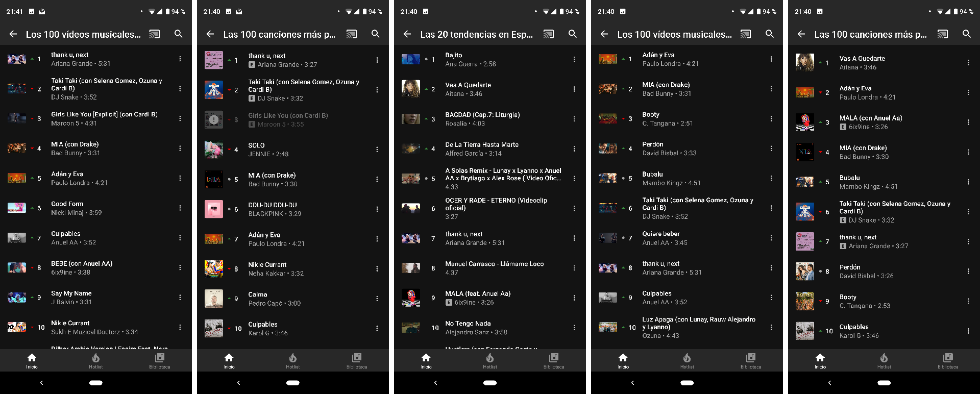This screenshot has width=980, height=394.
Task: Open the Biblioteca tab in the rightmost screen
Action: (948, 360)
